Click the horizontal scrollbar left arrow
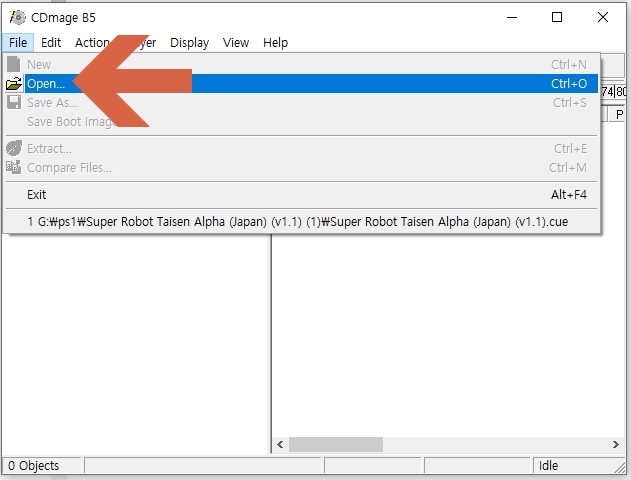Image resolution: width=631 pixels, height=480 pixels. (x=280, y=445)
